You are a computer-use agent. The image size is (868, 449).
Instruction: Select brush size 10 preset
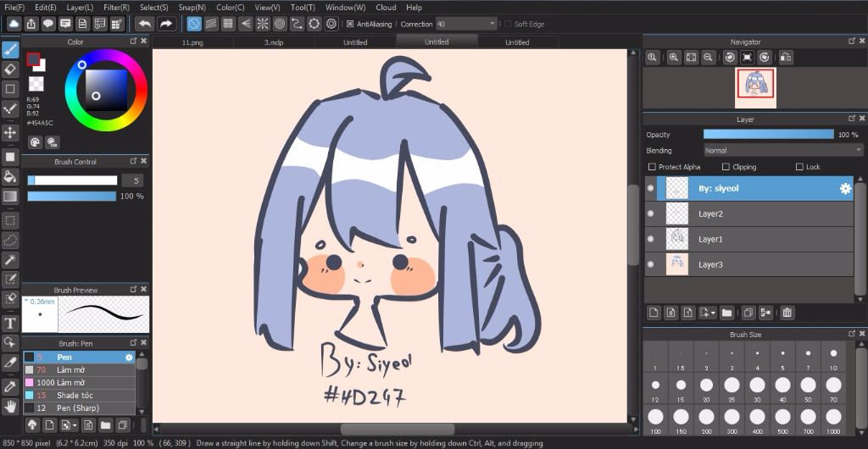click(x=834, y=357)
